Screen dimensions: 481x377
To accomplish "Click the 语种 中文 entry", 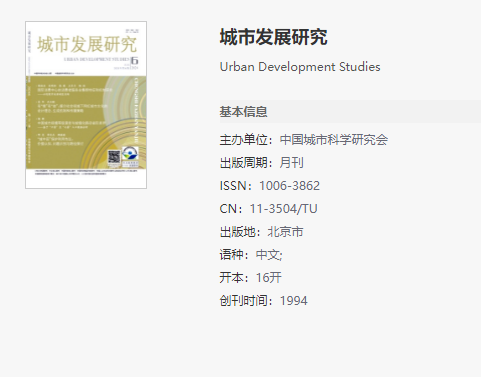I will [x=251, y=255].
